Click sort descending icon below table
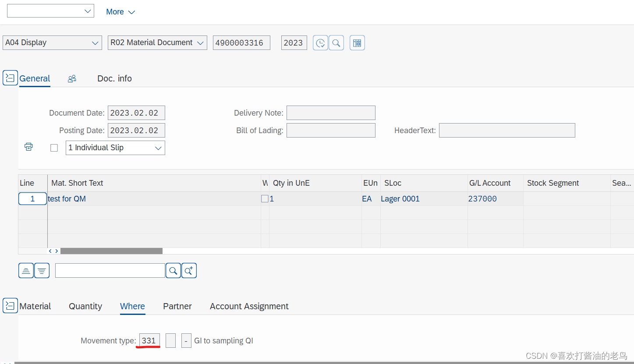 click(x=42, y=271)
